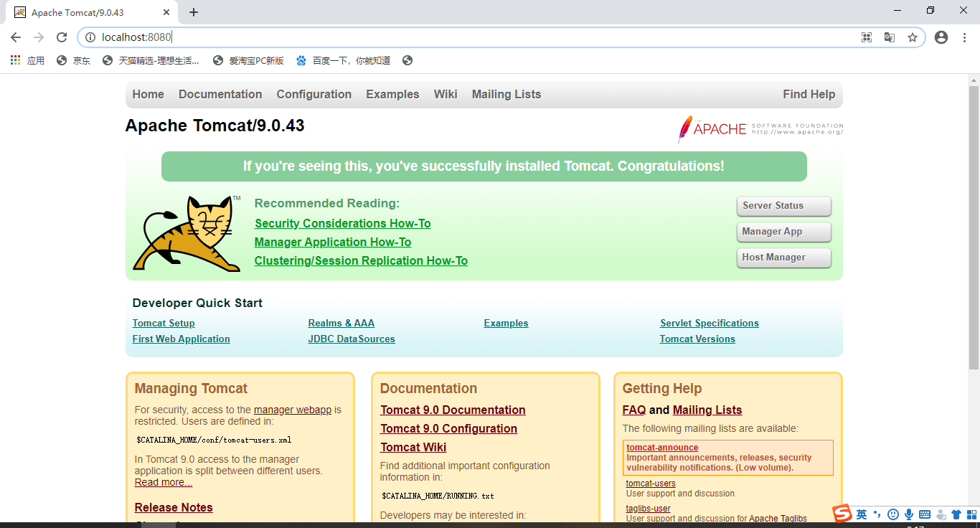Click the Tomcat cat logo image

[187, 233]
